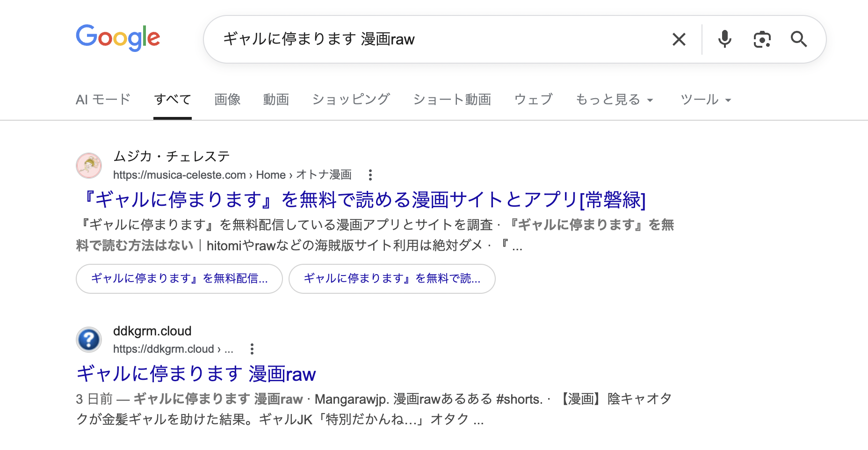Switch to 画像 tab
Image resolution: width=868 pixels, height=450 pixels.
(x=227, y=100)
